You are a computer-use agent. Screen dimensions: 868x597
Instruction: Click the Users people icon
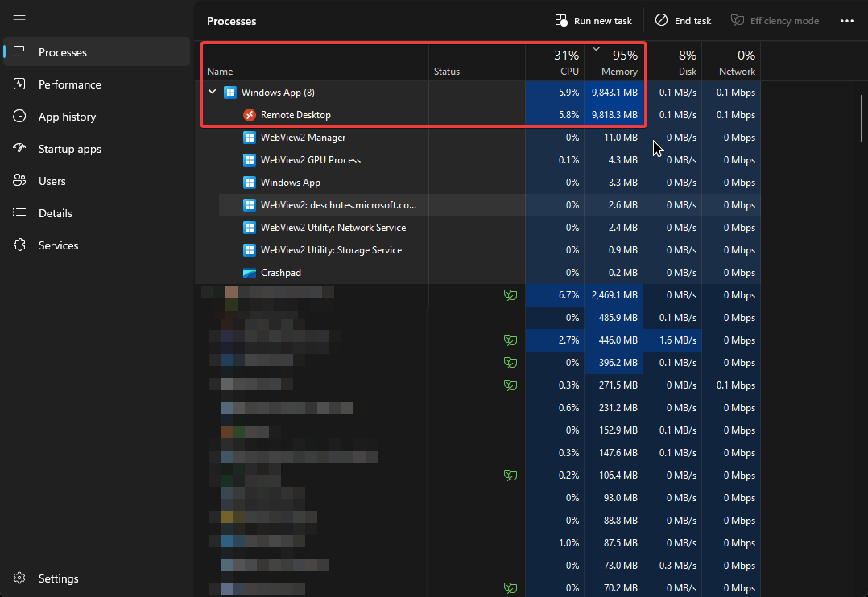[19, 180]
